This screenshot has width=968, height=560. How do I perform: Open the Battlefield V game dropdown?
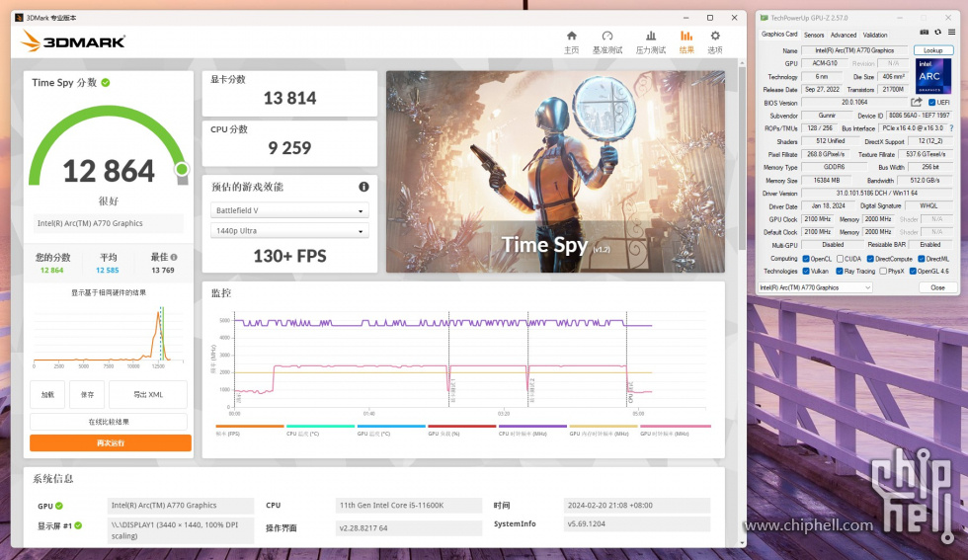(289, 210)
